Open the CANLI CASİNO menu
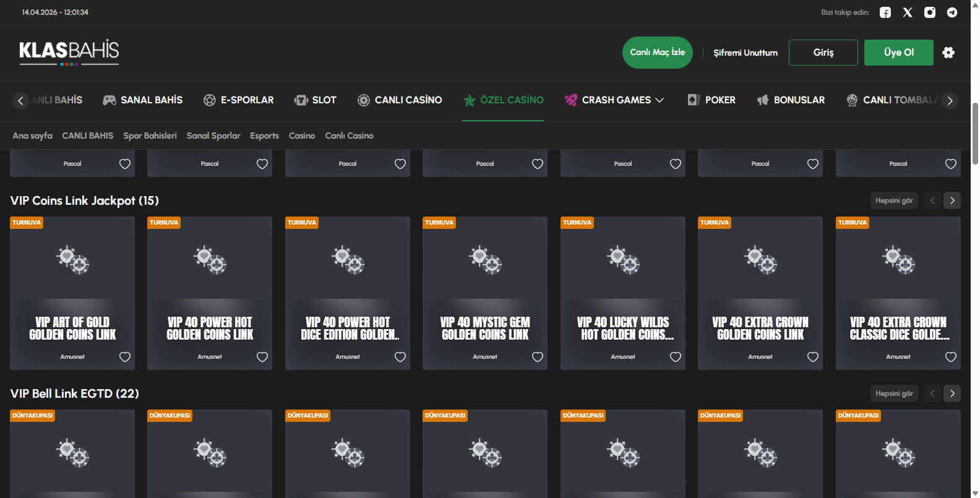 pos(400,100)
